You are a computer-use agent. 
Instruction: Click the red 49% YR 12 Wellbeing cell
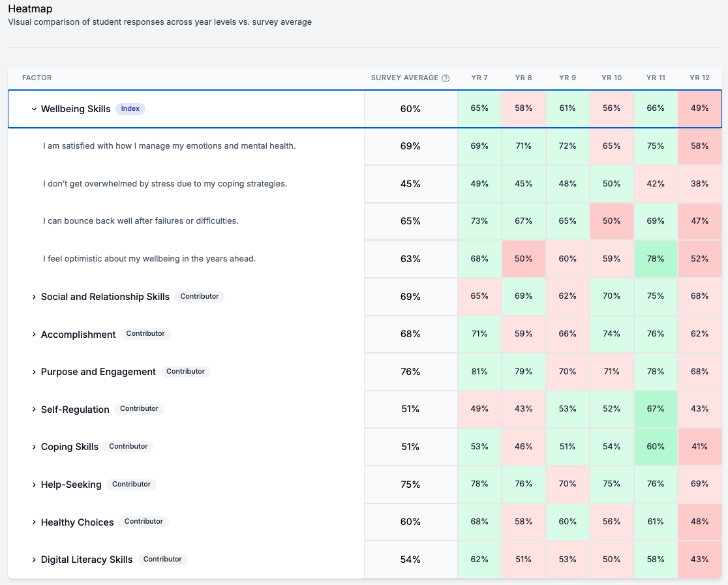click(699, 109)
